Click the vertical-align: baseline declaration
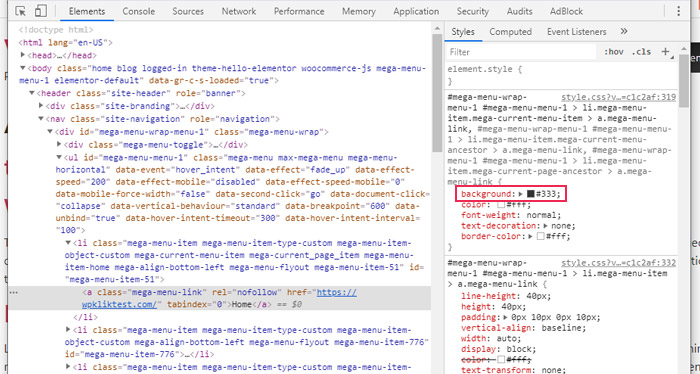The width and height of the screenshot is (700, 374). (523, 328)
